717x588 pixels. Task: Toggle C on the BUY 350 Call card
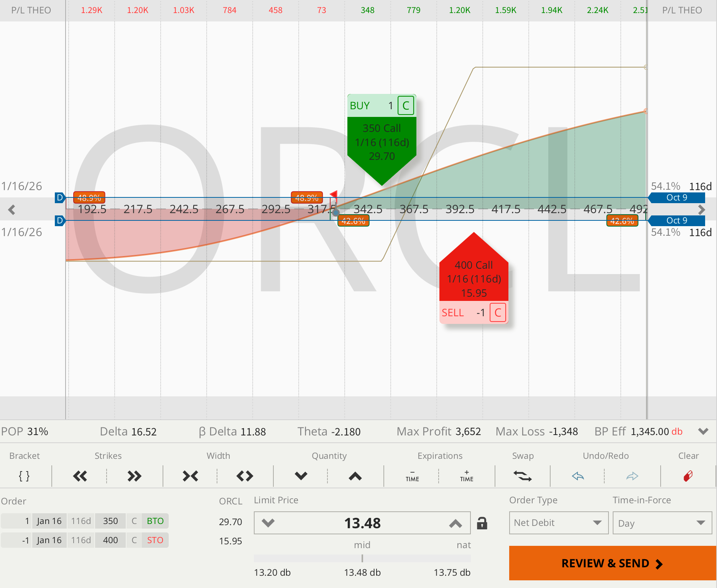click(406, 105)
